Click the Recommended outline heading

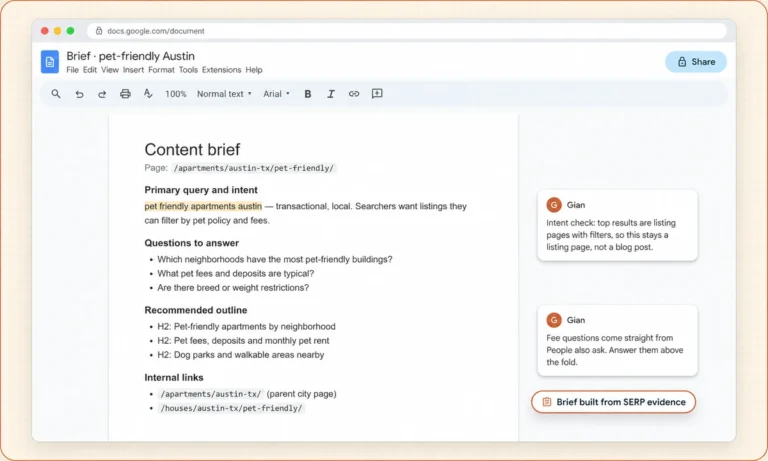tap(195, 310)
